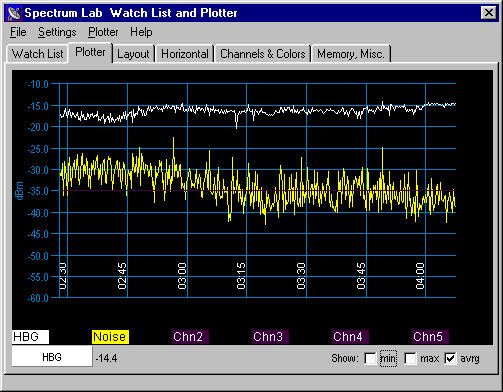Click the -10.0 axis value
503x392 pixels.
coord(38,84)
